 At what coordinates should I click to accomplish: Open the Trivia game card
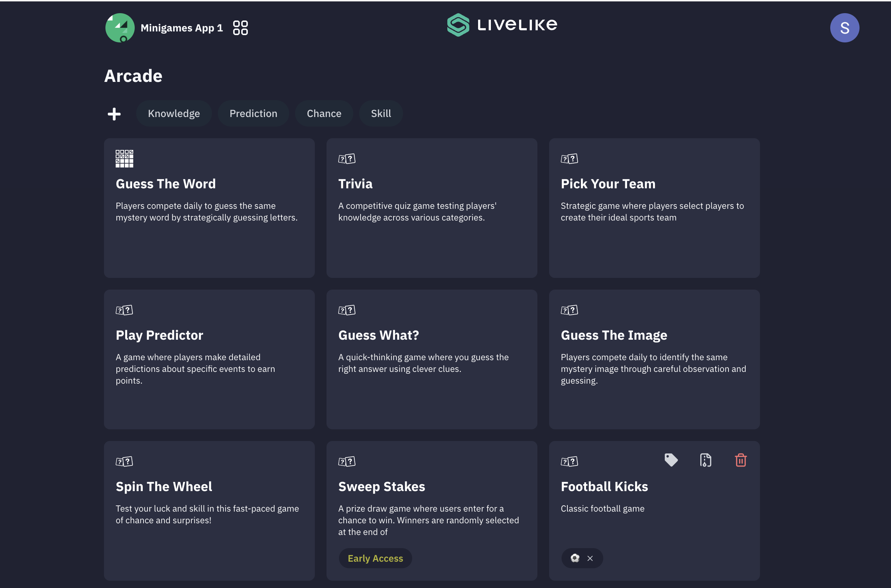point(432,208)
